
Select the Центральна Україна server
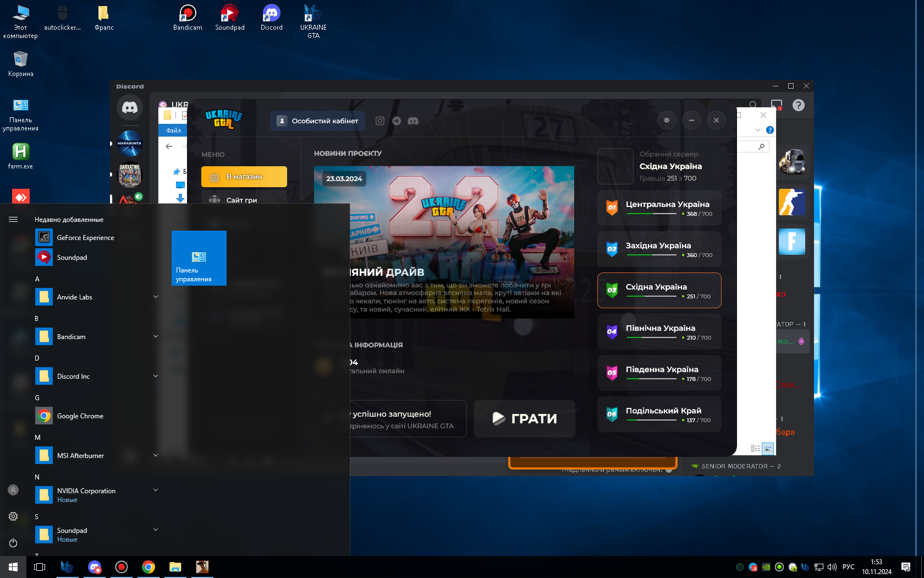659,208
